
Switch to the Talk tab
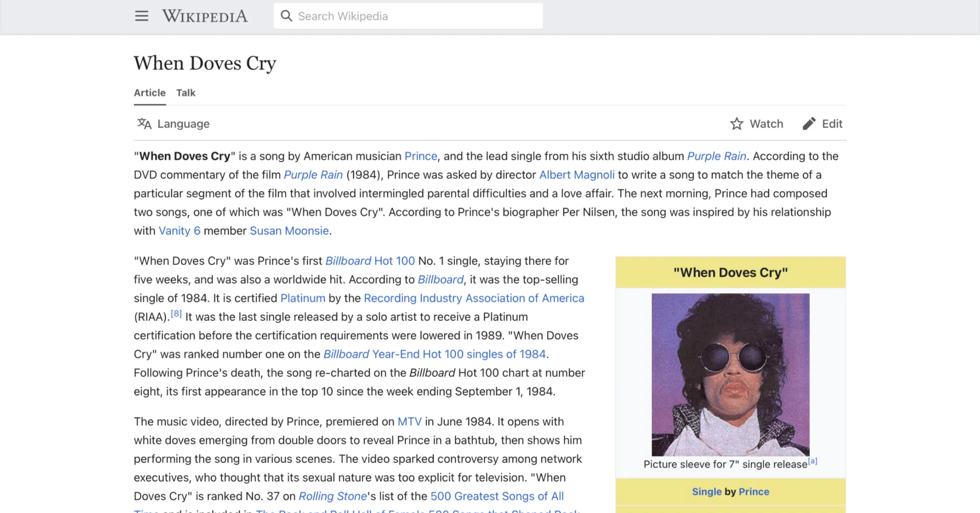(186, 93)
